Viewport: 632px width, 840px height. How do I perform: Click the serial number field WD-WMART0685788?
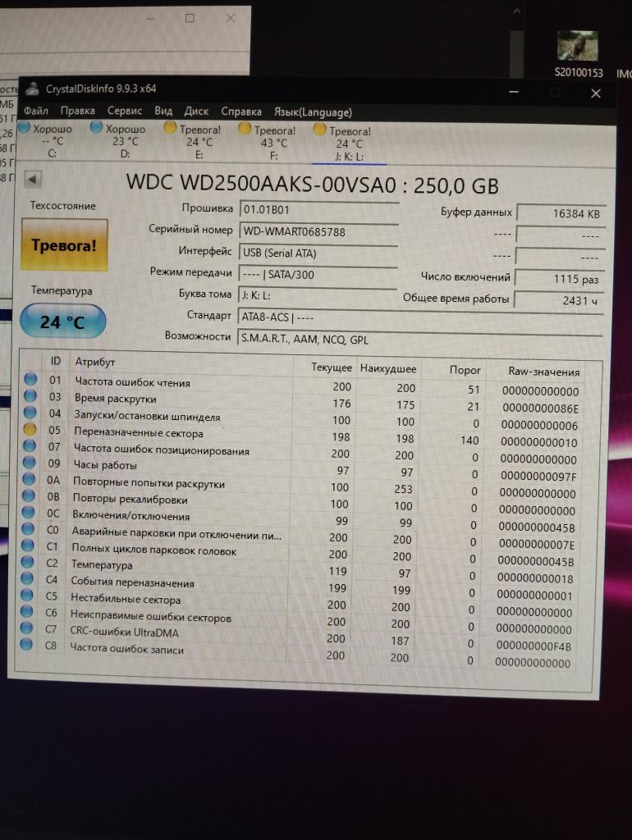click(x=318, y=231)
